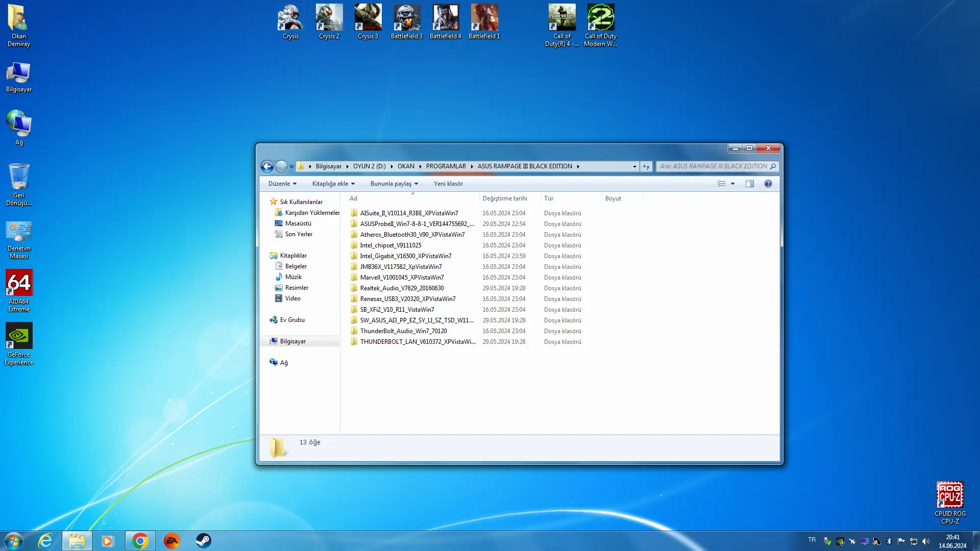Select OYUN 2 (D:) breadcrumb

pos(369,166)
